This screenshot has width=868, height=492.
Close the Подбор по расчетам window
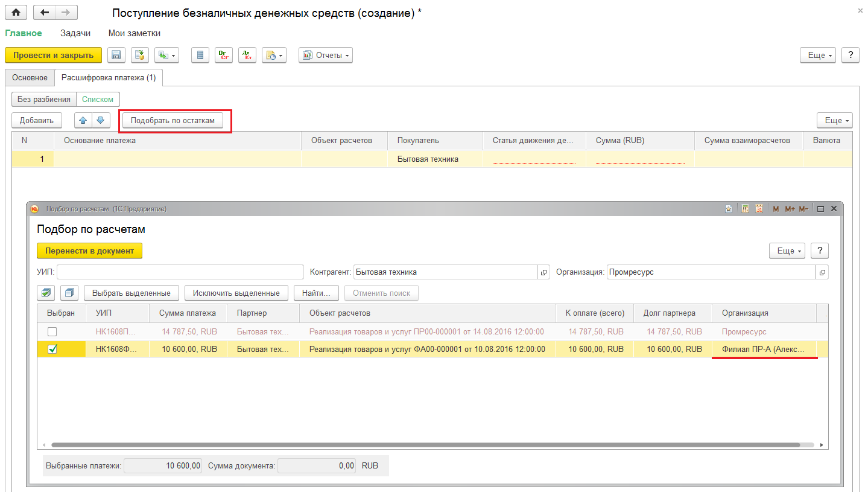834,209
